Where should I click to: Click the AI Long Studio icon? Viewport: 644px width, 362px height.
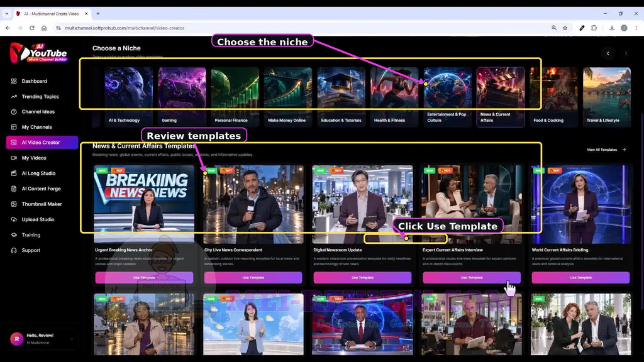pyautogui.click(x=14, y=173)
